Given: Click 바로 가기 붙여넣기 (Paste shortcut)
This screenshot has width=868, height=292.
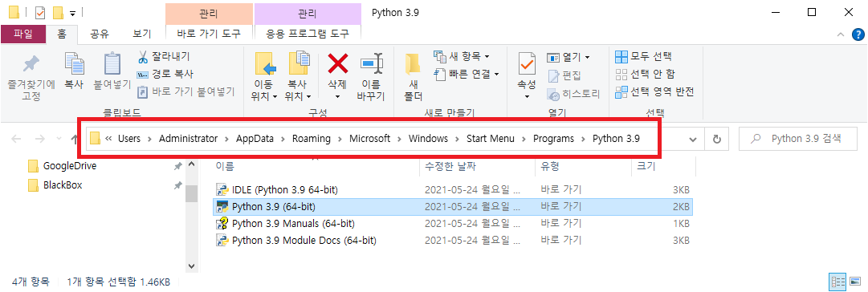Looking at the screenshot, I should [185, 91].
